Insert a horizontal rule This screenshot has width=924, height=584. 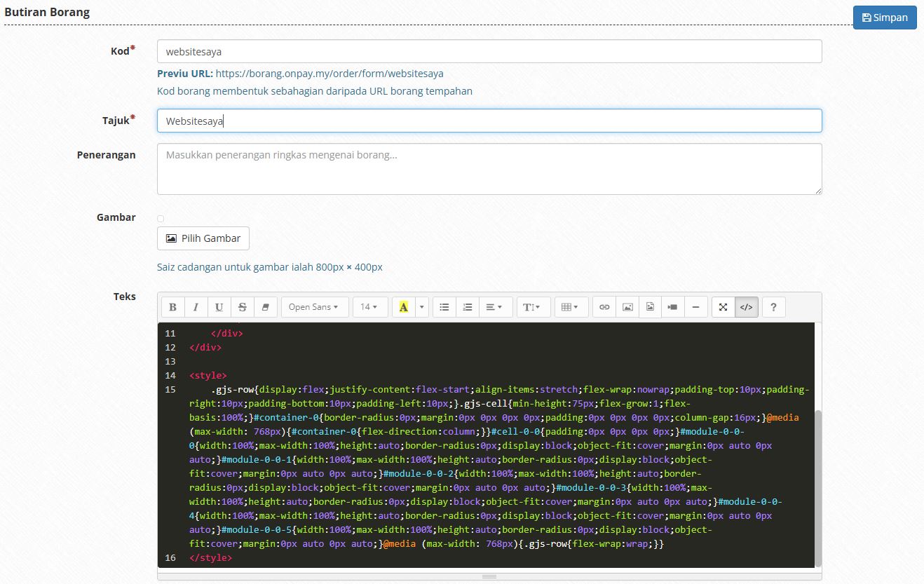coord(696,306)
